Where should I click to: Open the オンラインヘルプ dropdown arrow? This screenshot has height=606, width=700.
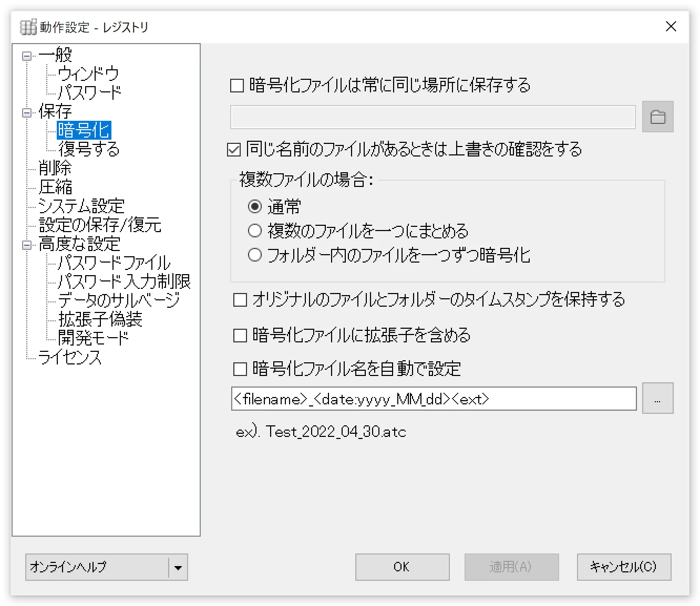(x=178, y=567)
